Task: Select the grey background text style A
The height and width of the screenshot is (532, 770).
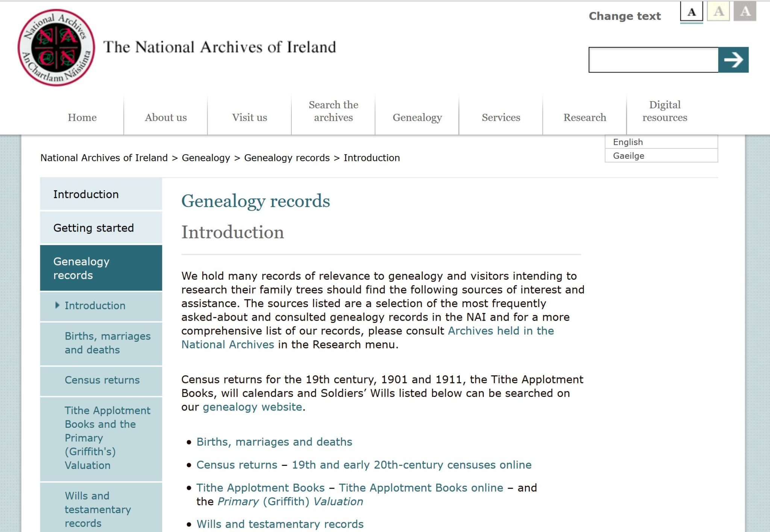Action: point(745,11)
